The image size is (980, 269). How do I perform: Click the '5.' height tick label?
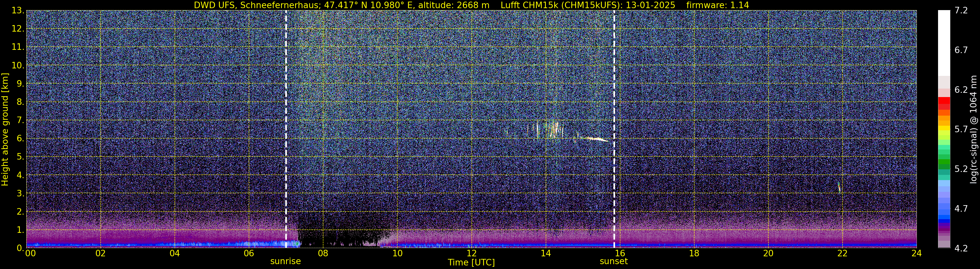point(20,157)
